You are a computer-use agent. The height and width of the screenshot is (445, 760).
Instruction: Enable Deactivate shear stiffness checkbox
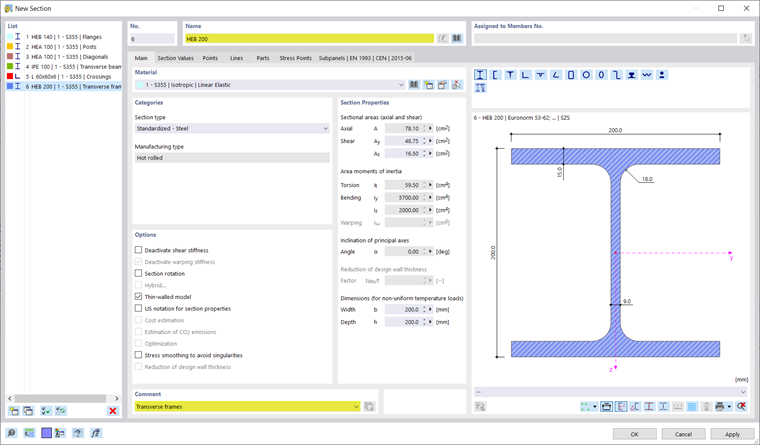click(138, 250)
